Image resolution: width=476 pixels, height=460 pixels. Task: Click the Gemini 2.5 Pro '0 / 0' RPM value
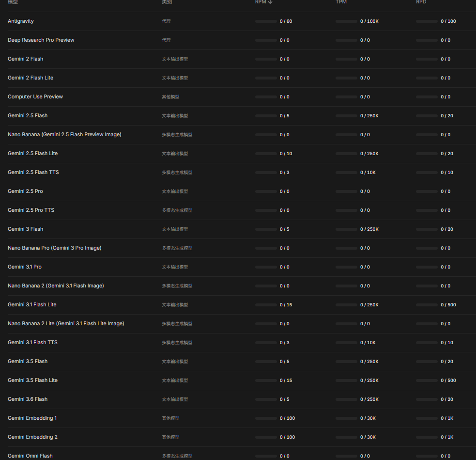coord(284,191)
